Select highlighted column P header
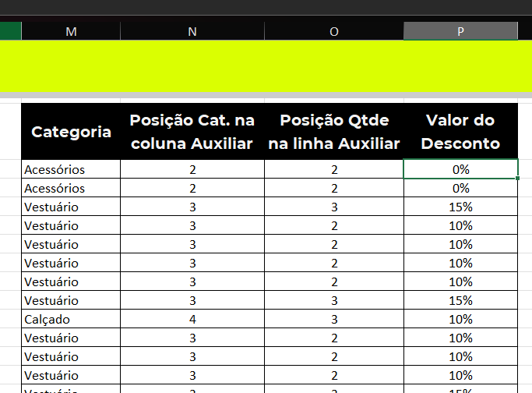Screen dimensions: 532x393 (460, 31)
